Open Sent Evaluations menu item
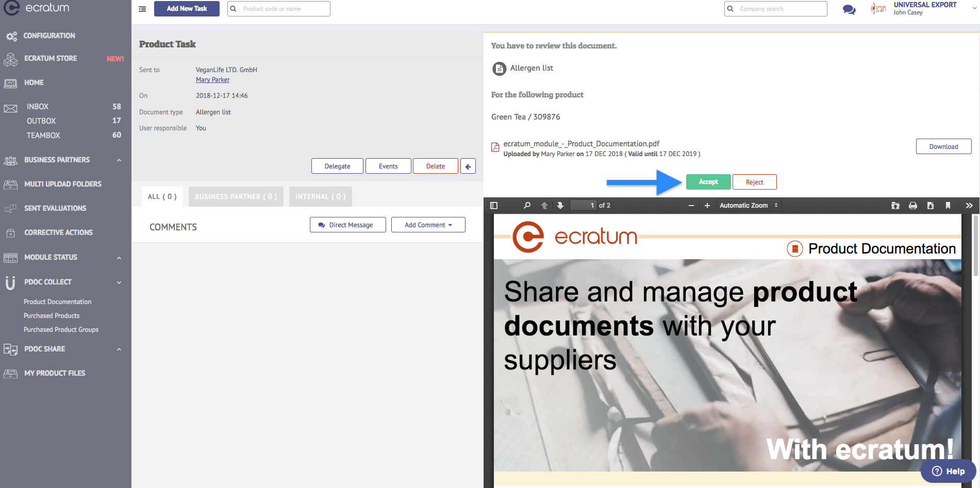The image size is (980, 488). click(x=55, y=209)
